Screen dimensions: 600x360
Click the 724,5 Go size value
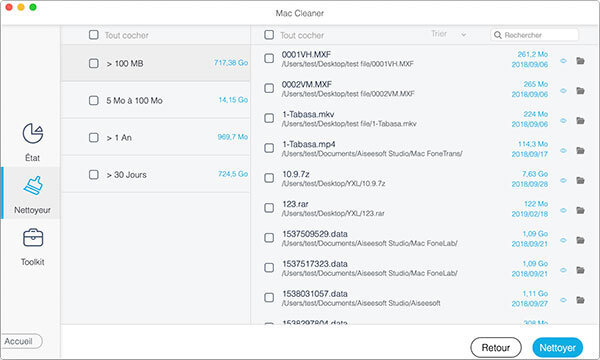click(233, 174)
